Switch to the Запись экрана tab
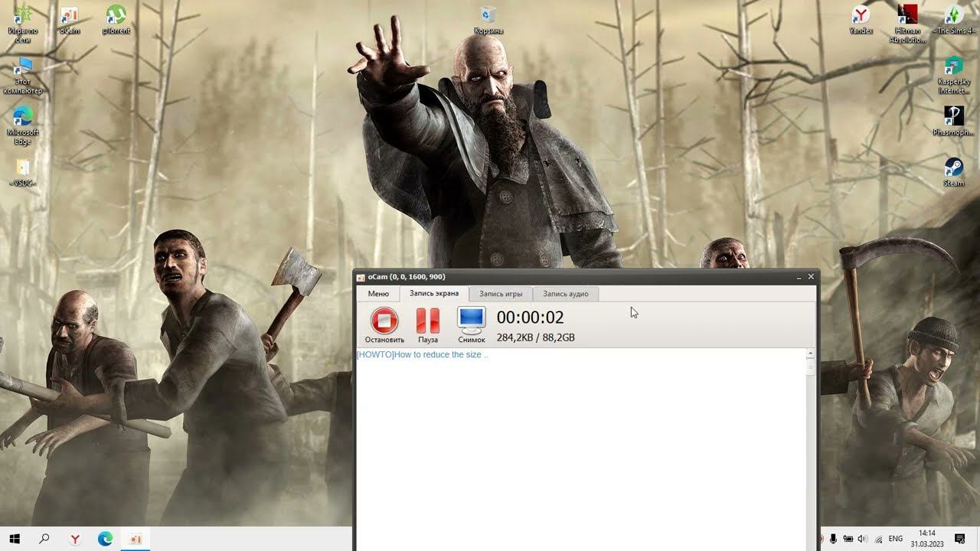This screenshot has height=551, width=980. pos(434,294)
